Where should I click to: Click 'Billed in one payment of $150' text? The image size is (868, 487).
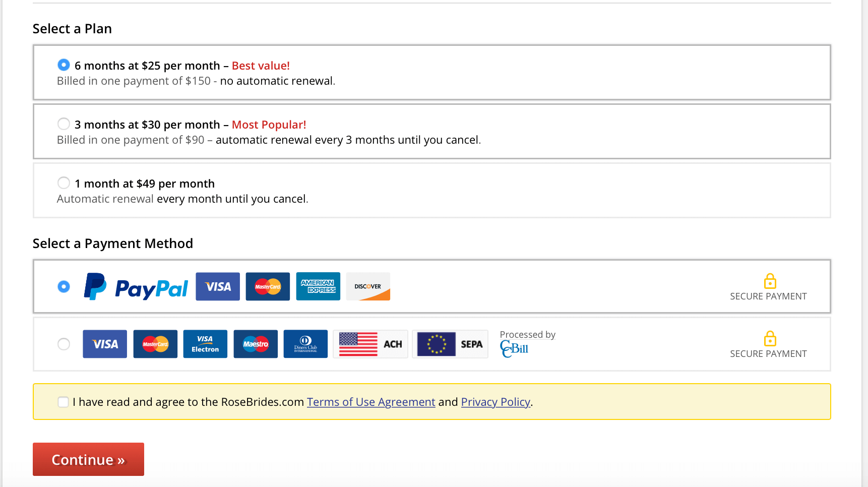click(134, 81)
